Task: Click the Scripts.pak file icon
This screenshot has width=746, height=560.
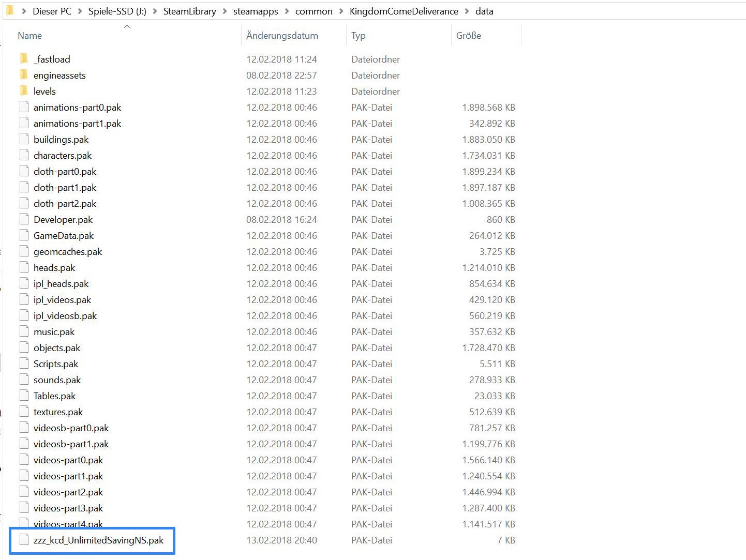Action: (x=24, y=364)
